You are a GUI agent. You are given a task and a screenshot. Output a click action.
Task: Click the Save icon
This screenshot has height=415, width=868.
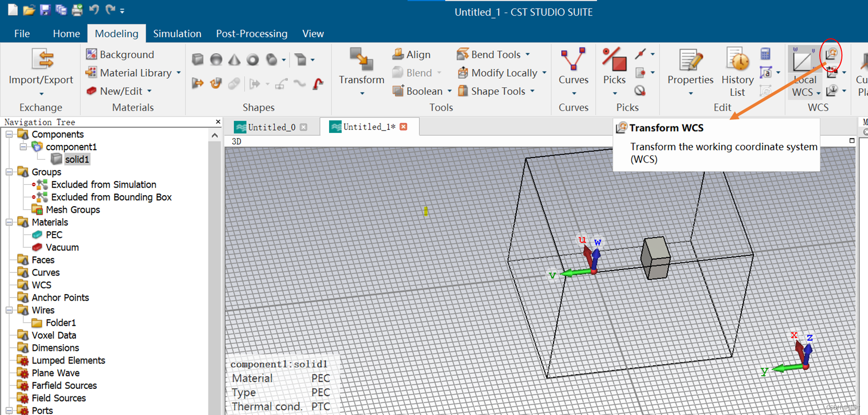(45, 10)
